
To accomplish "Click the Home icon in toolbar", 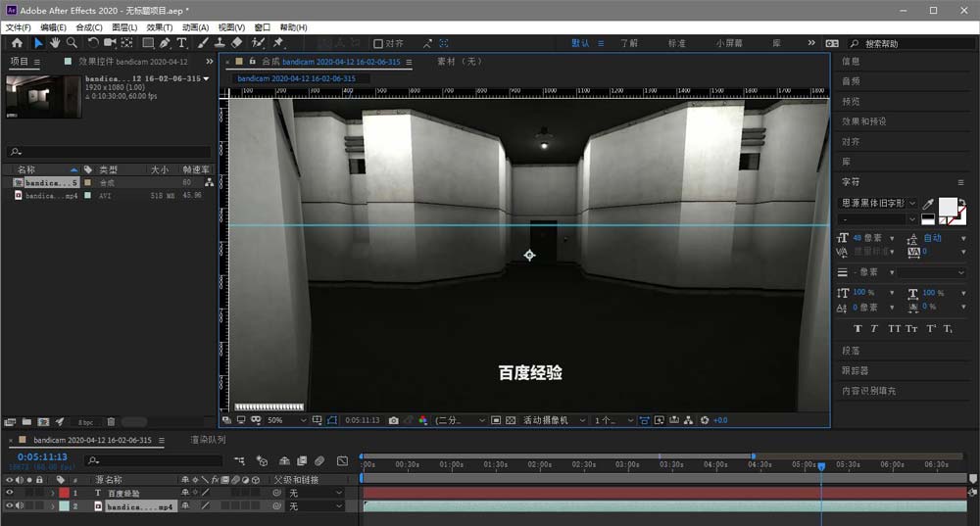I will pos(17,42).
